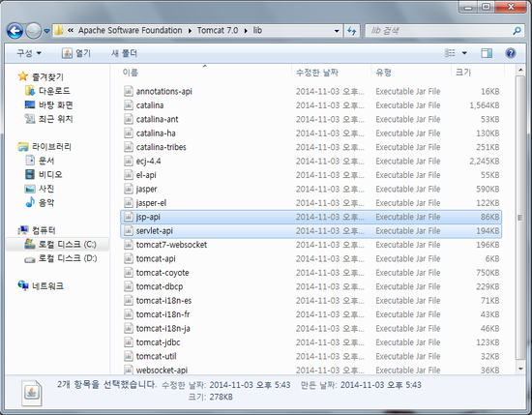Open the 구성 organize dropdown menu

tap(29, 53)
